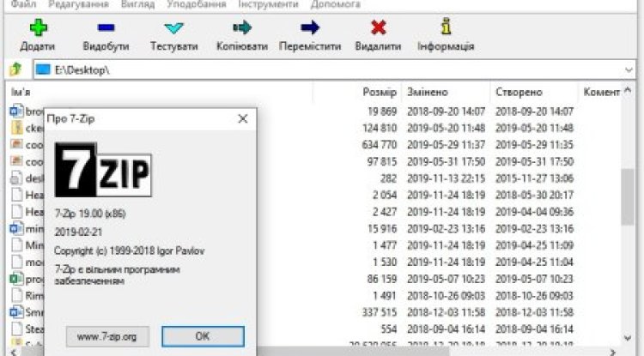
Task: Select the size value 124 810
Action: (380, 128)
